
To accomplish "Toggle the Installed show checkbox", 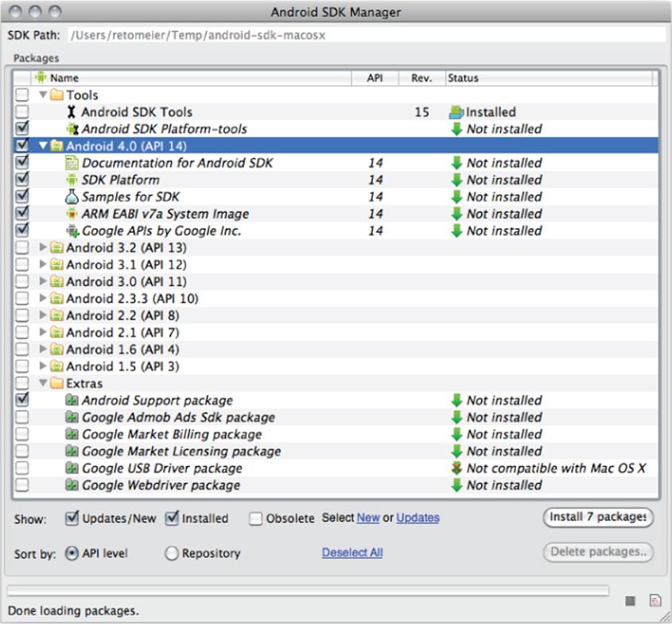I will click(x=172, y=518).
